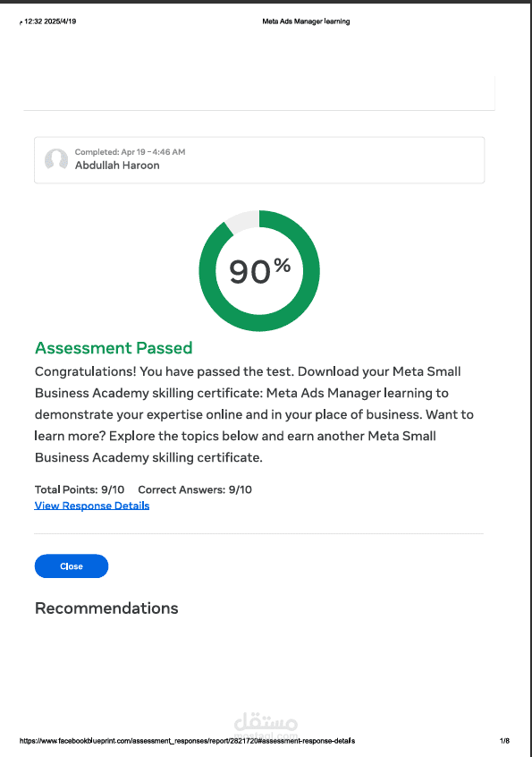The image size is (532, 757).
Task: Click the Meta Ads Manager learning page title
Action: pyautogui.click(x=307, y=21)
